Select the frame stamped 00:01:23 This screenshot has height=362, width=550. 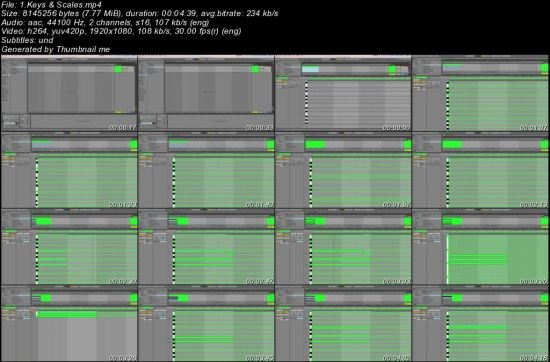click(x=69, y=170)
